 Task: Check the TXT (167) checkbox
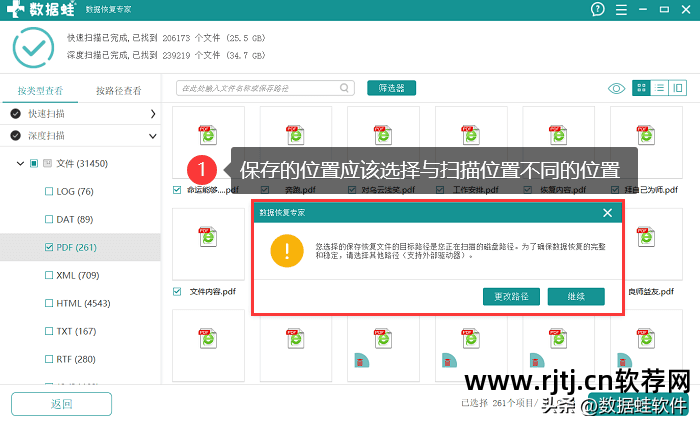point(49,331)
